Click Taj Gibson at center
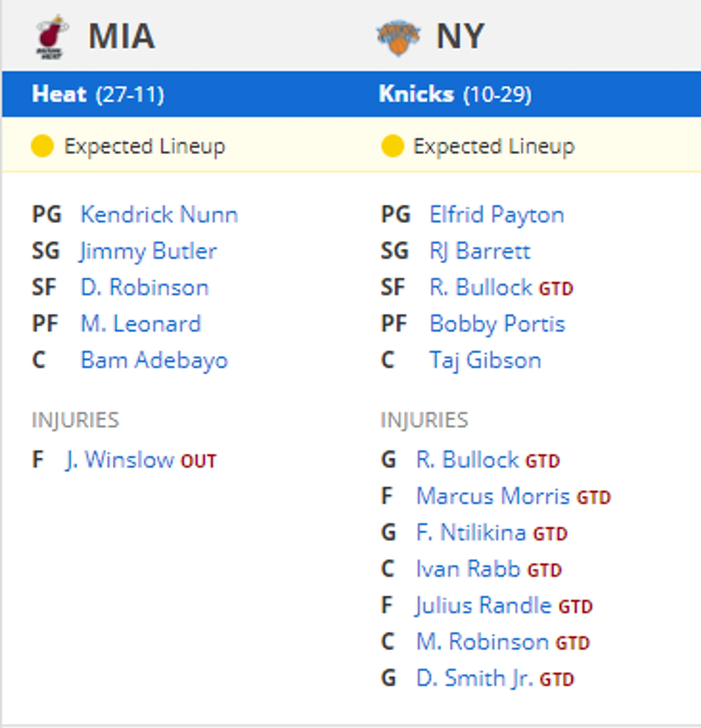Screen dimensions: 701x728 pos(485,360)
